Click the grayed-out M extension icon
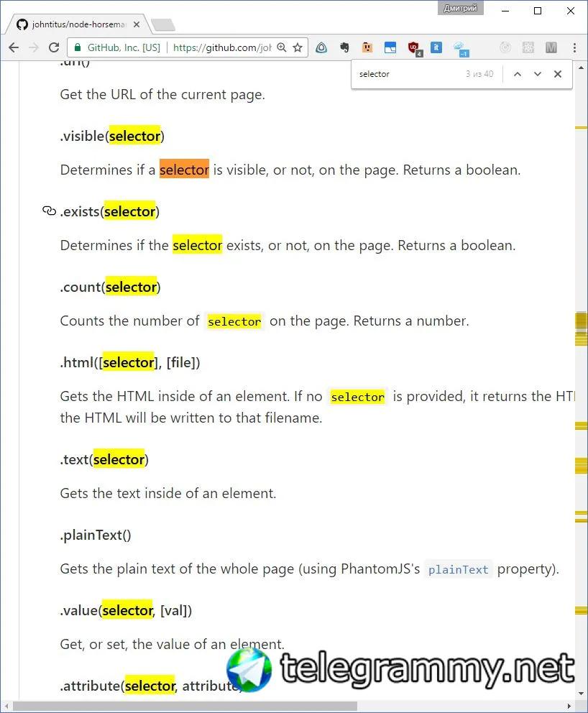Viewport: 588px width, 713px height. [x=551, y=47]
